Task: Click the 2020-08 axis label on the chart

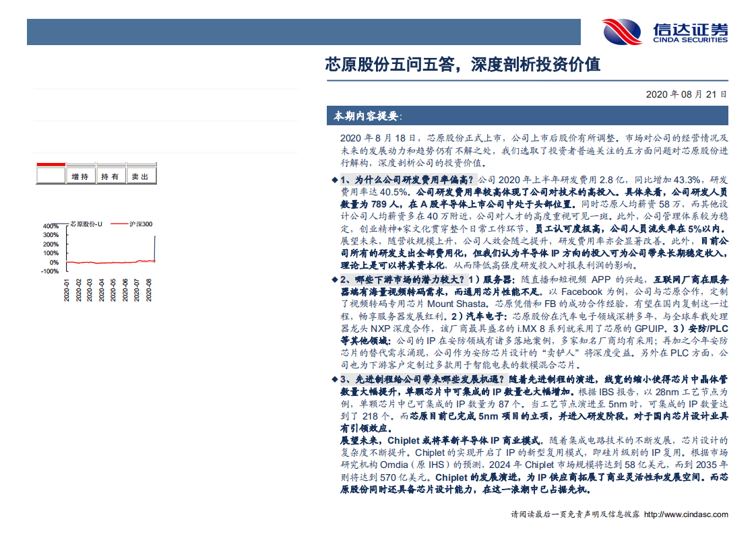Action: (150, 286)
